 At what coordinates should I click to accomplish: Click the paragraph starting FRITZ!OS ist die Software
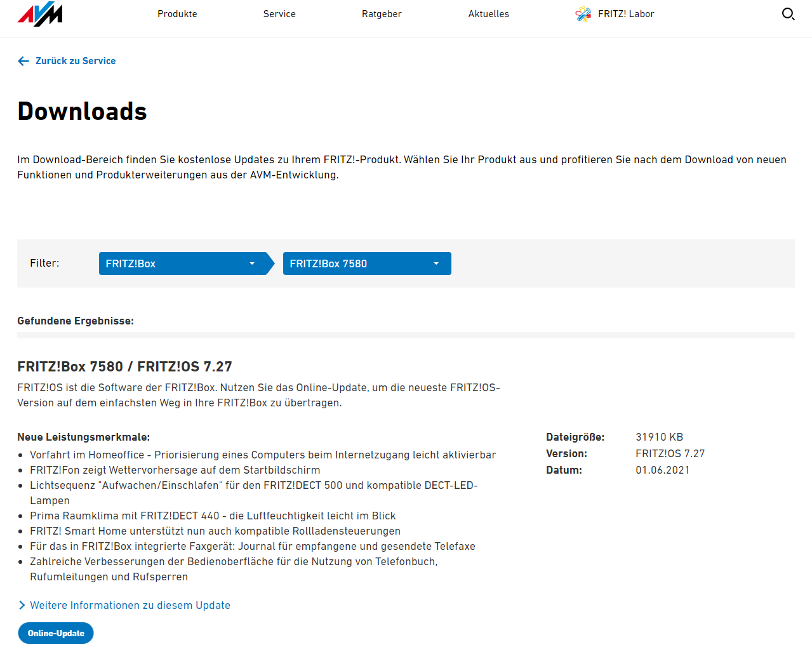[x=258, y=395]
